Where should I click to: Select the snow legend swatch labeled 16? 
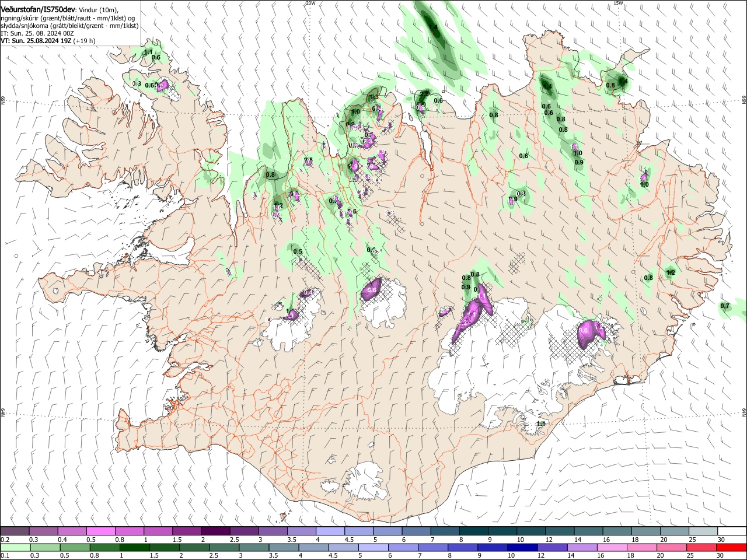tap(616, 531)
